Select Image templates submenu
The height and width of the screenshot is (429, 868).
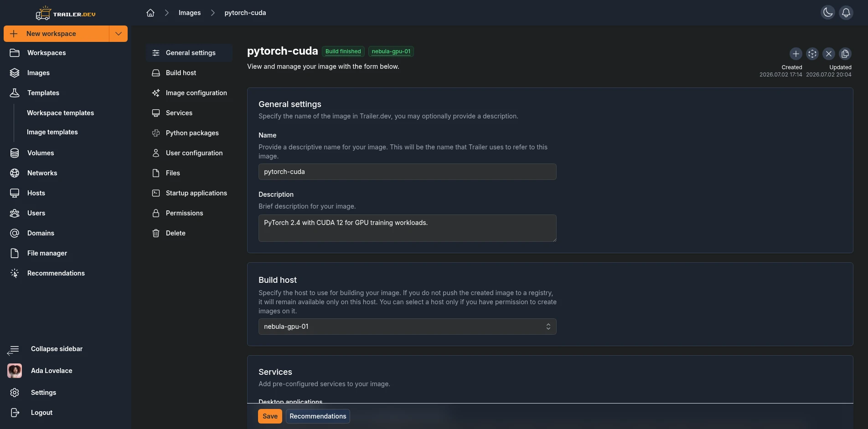coord(52,132)
